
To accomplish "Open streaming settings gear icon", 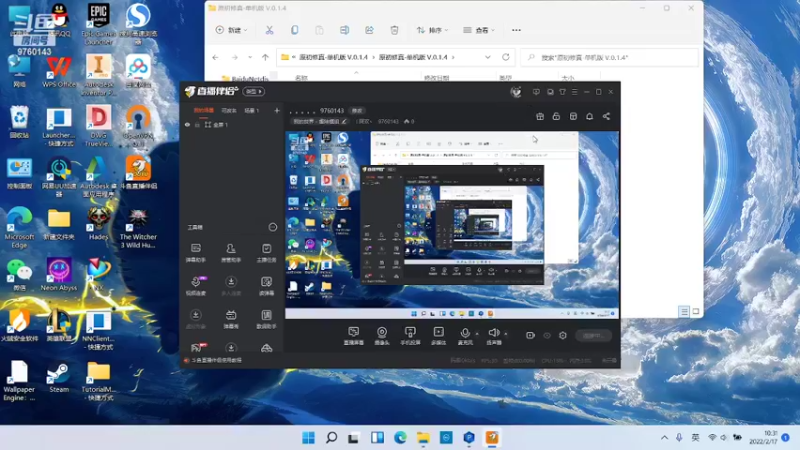I will tap(563, 335).
